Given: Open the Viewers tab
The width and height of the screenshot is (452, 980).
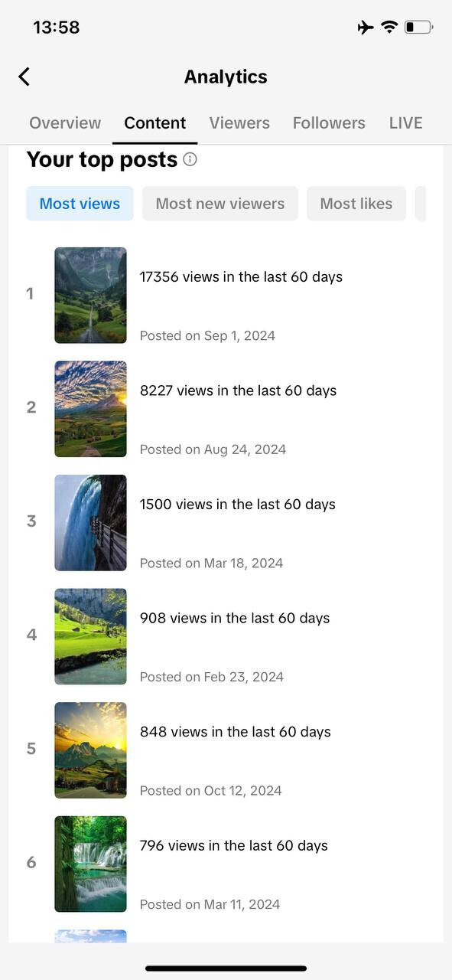Looking at the screenshot, I should 239,122.
